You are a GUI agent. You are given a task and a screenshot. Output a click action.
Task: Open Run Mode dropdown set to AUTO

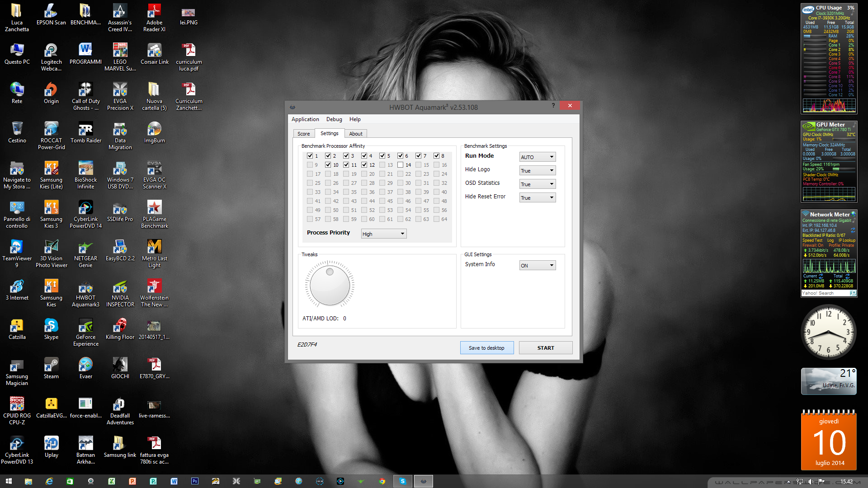pyautogui.click(x=537, y=157)
